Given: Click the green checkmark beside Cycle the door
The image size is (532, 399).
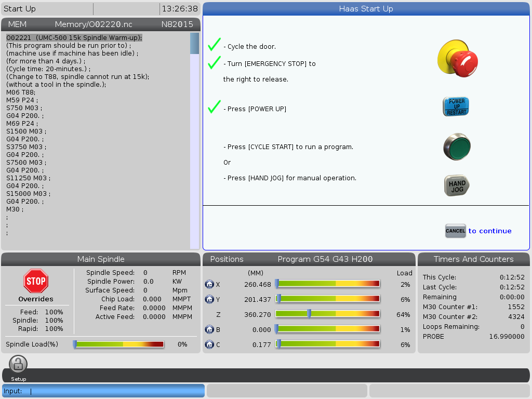Looking at the screenshot, I should [x=215, y=45].
